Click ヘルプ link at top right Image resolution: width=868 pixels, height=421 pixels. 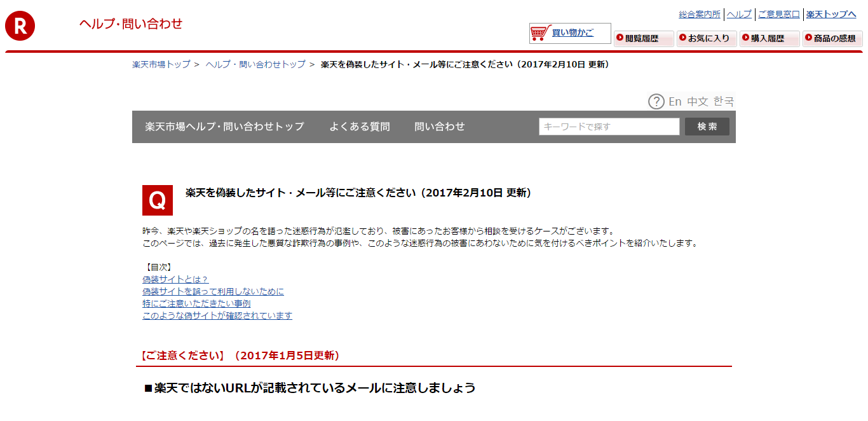pos(739,14)
